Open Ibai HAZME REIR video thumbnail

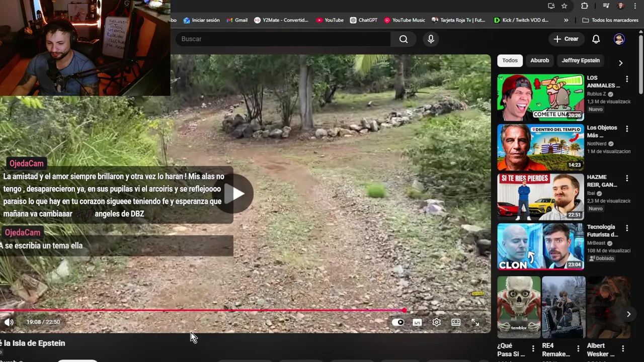click(540, 197)
